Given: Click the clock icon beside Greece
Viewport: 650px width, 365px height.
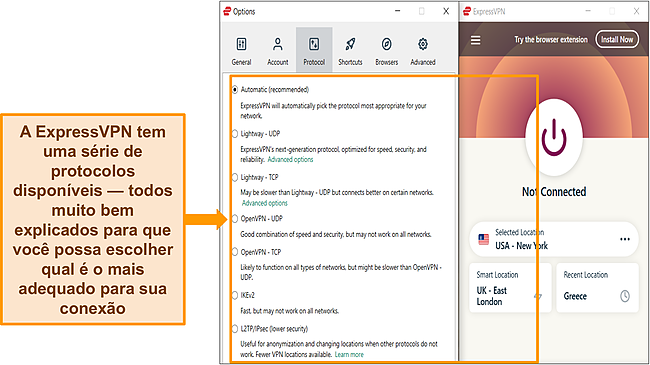Looking at the screenshot, I should (625, 296).
